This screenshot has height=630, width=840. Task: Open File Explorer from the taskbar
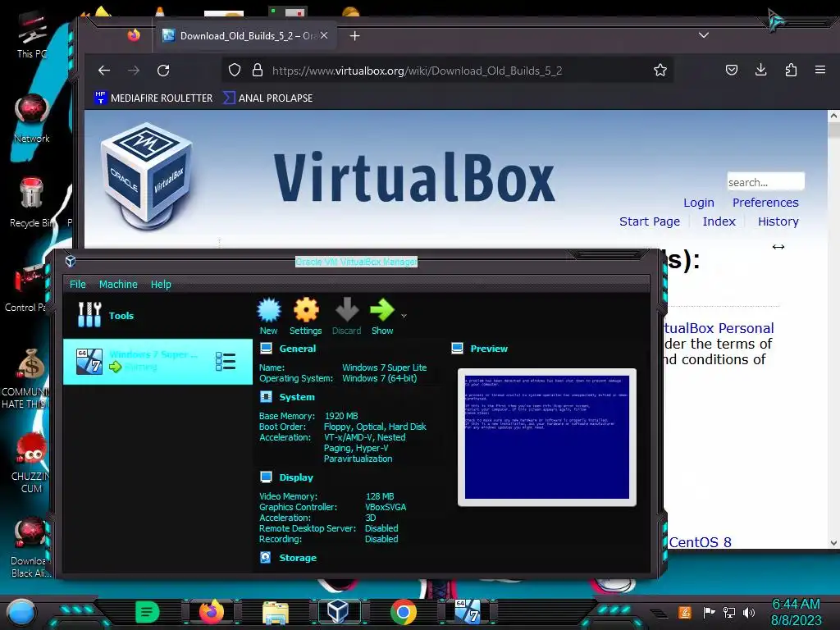[276, 612]
